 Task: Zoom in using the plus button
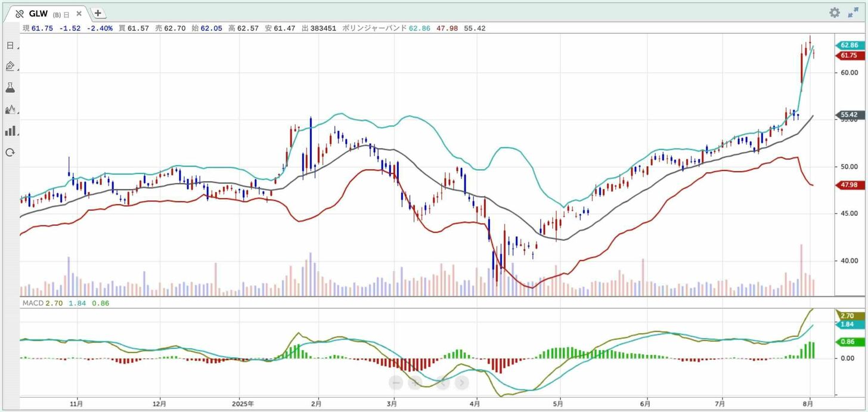point(415,382)
